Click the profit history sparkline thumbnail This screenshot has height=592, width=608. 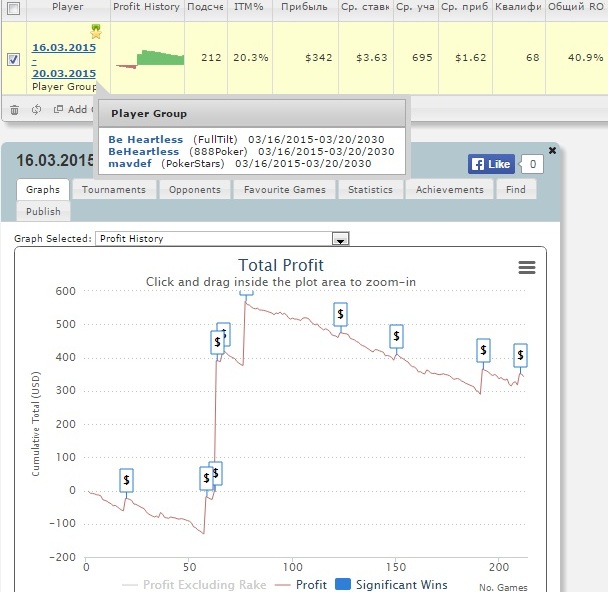[x=150, y=59]
